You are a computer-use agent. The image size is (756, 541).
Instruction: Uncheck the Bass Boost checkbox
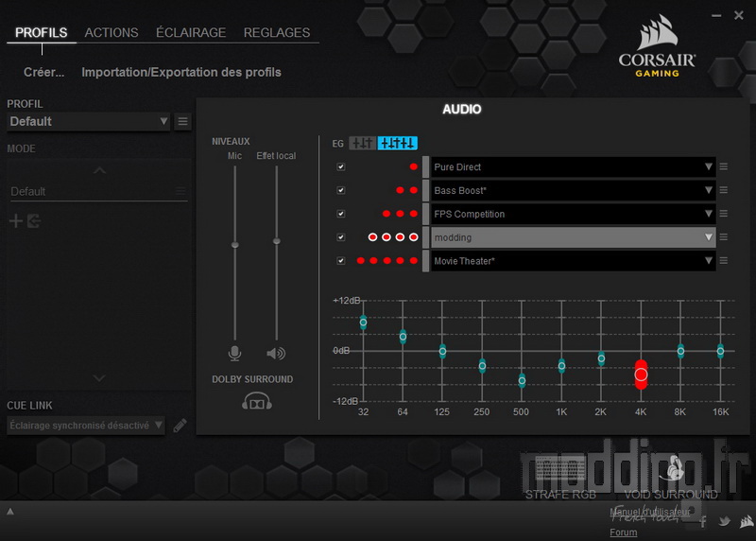341,190
